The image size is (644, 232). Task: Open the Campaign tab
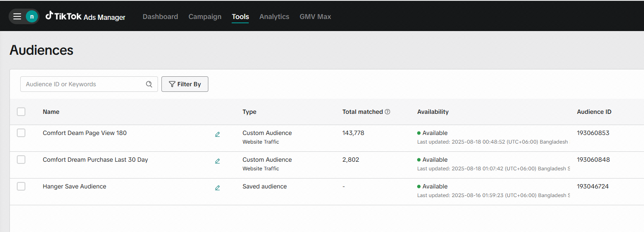tap(205, 17)
